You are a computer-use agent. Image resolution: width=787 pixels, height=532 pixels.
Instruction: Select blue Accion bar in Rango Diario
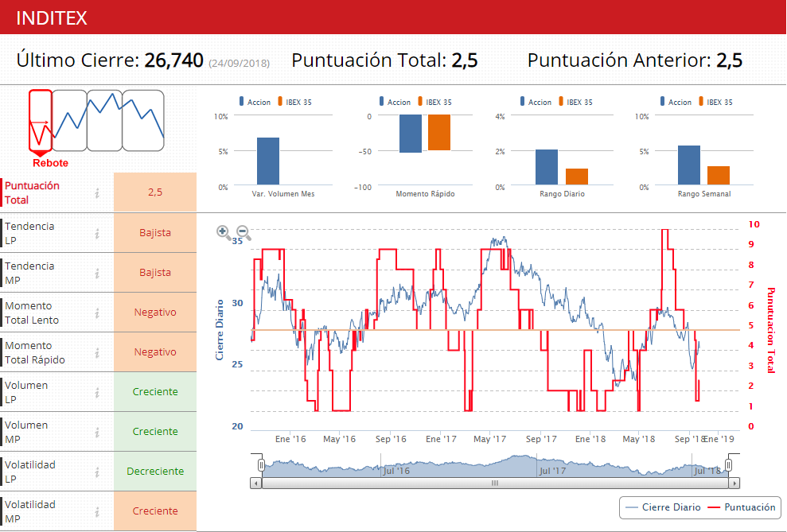tap(547, 167)
